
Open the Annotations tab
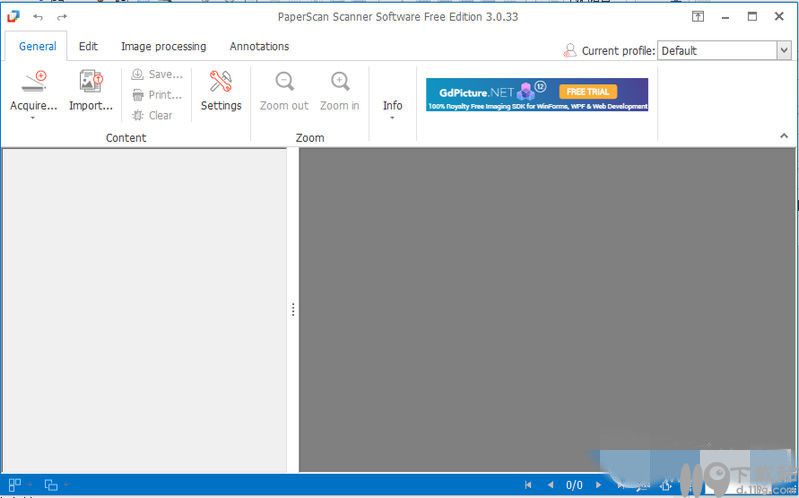(259, 46)
